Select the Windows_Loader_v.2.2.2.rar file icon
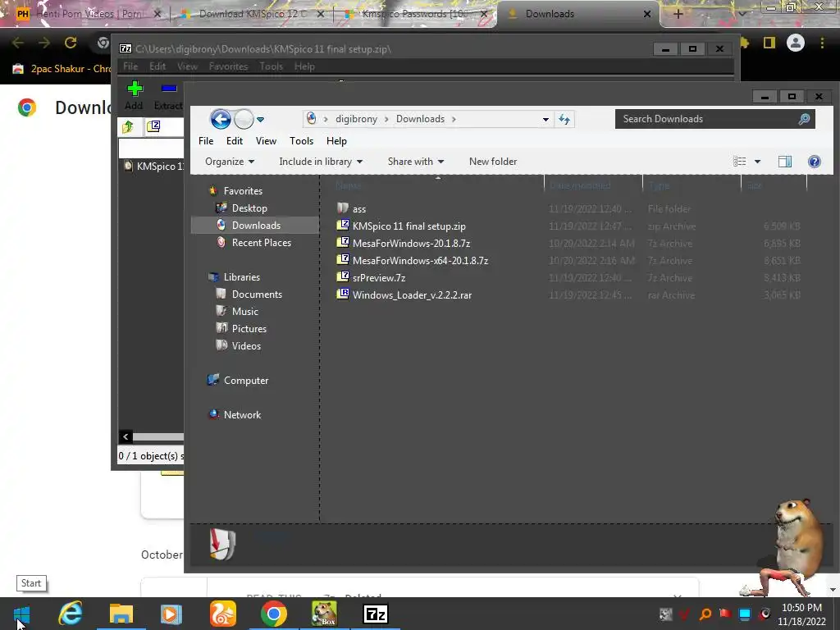 (343, 294)
